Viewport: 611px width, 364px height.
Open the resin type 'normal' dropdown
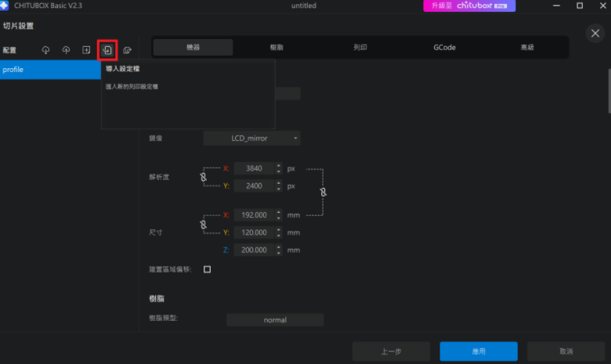coord(274,320)
